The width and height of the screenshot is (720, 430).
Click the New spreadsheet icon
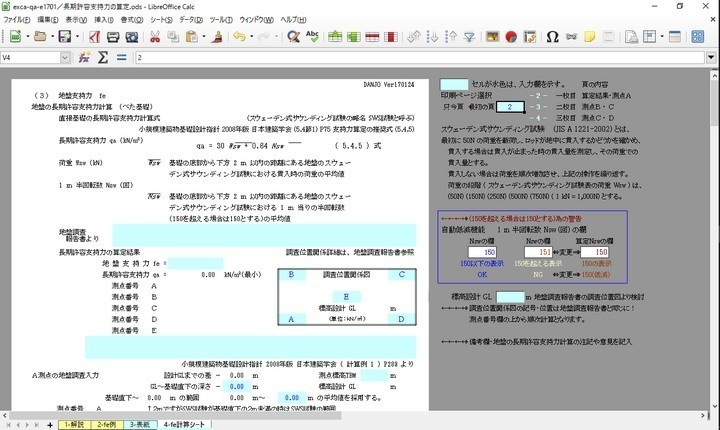pos(16,36)
